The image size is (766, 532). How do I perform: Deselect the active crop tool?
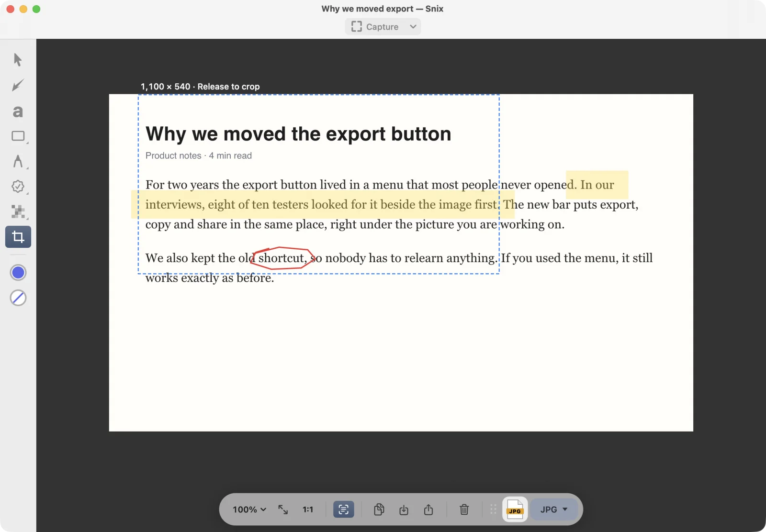tap(18, 237)
